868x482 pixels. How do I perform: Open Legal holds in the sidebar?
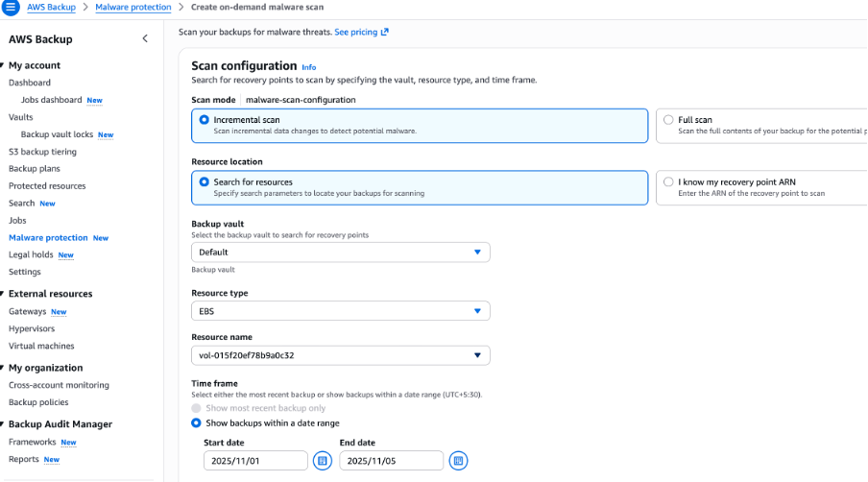coord(31,254)
